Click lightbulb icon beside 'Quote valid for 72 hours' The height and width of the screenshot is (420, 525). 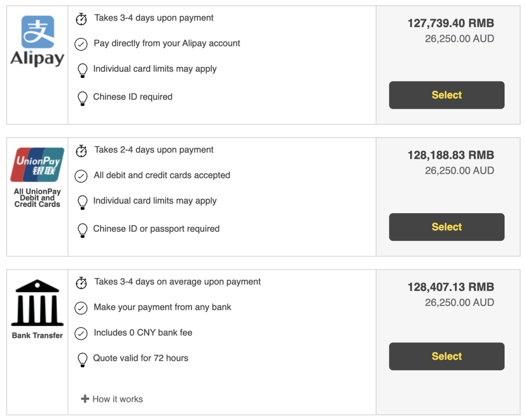(x=83, y=359)
